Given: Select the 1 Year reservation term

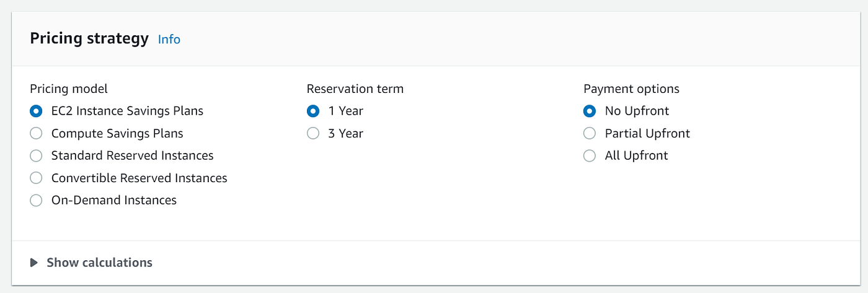Looking at the screenshot, I should point(313,112).
